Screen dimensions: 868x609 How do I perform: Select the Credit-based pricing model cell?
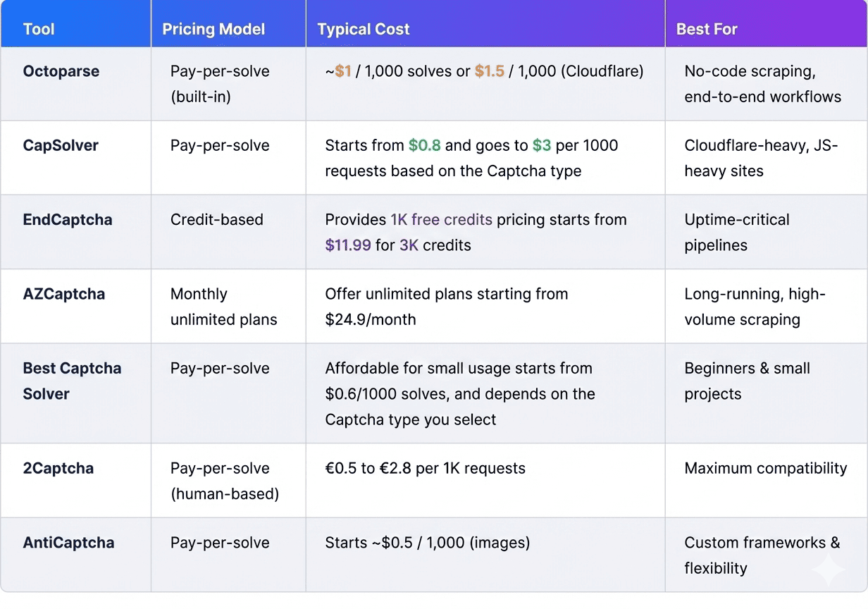tap(216, 219)
